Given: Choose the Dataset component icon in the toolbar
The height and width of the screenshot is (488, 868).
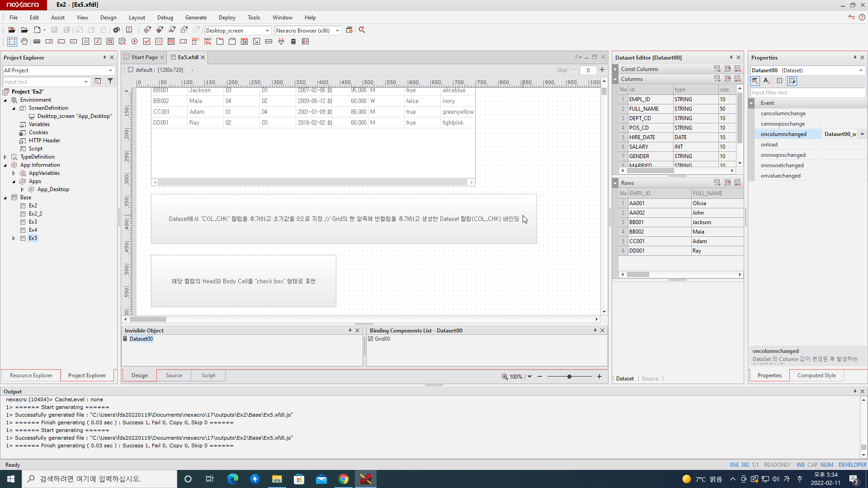Looking at the screenshot, I should pyautogui.click(x=293, y=42).
